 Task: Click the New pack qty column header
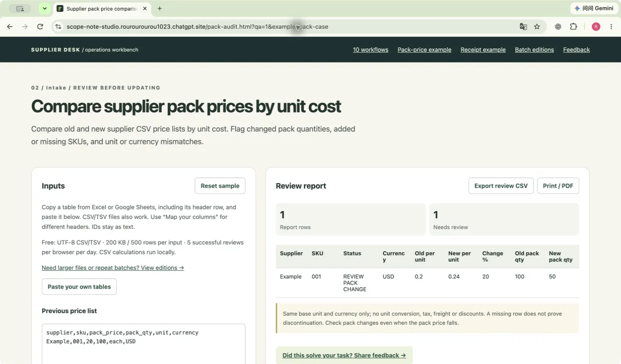click(x=561, y=256)
